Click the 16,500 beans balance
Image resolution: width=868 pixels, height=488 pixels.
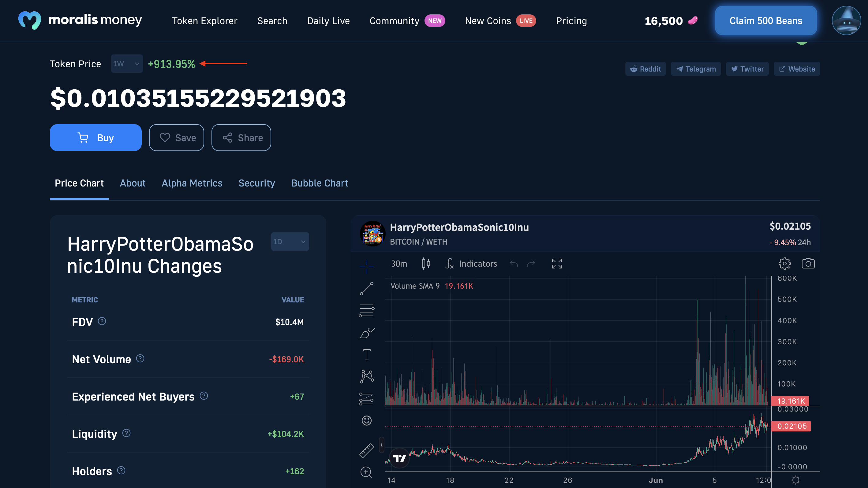pos(664,21)
